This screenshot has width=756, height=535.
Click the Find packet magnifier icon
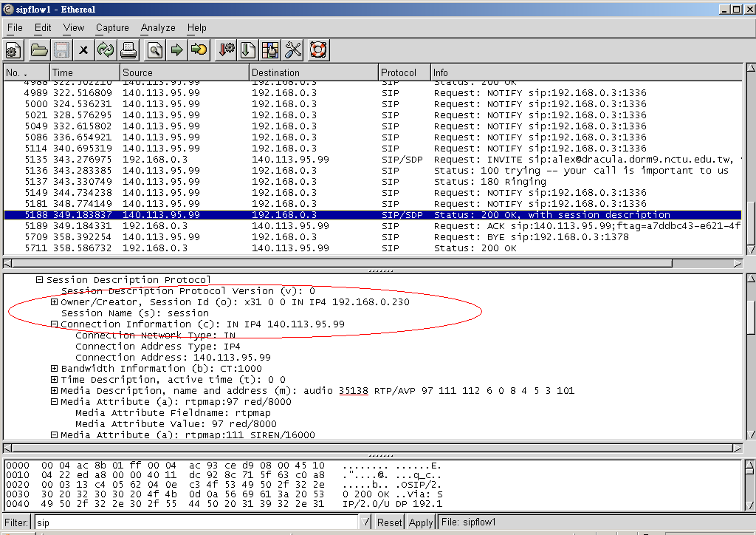(x=154, y=50)
